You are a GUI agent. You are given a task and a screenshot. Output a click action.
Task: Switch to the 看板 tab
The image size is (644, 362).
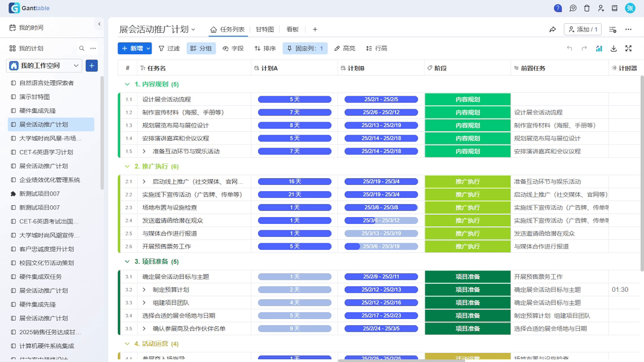pyautogui.click(x=292, y=30)
